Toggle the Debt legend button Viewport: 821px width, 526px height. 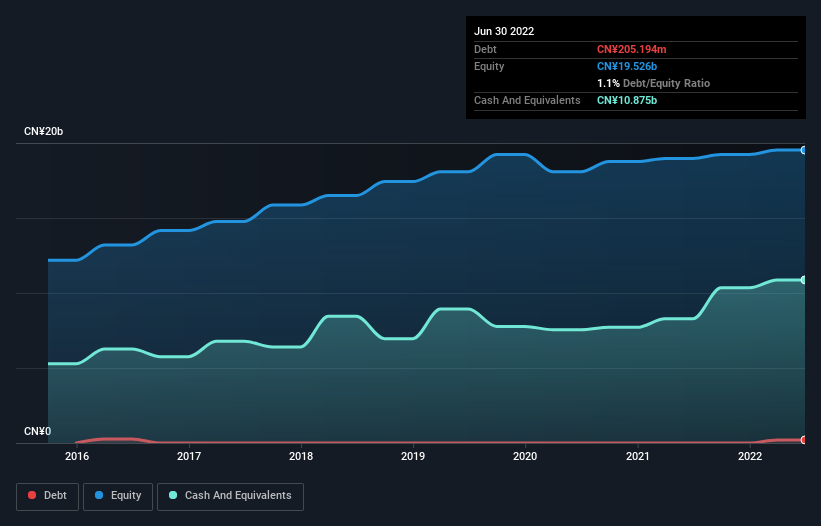point(48,496)
